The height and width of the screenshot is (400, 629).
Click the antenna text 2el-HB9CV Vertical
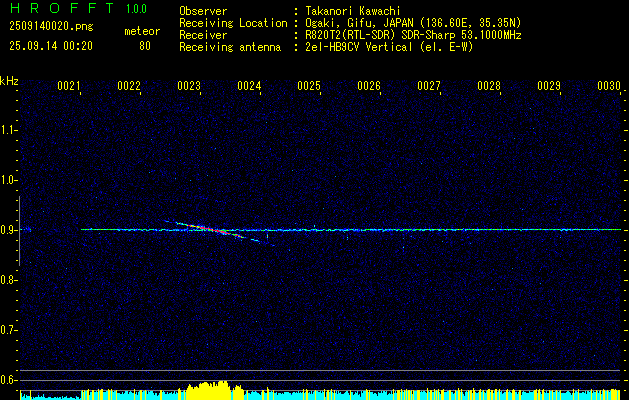pos(359,47)
